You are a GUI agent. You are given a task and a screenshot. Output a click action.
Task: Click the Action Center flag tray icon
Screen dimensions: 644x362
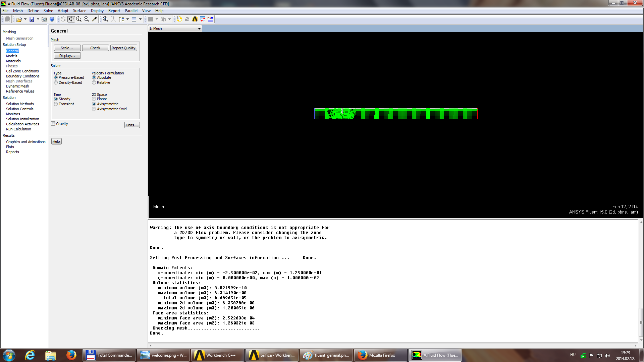591,356
